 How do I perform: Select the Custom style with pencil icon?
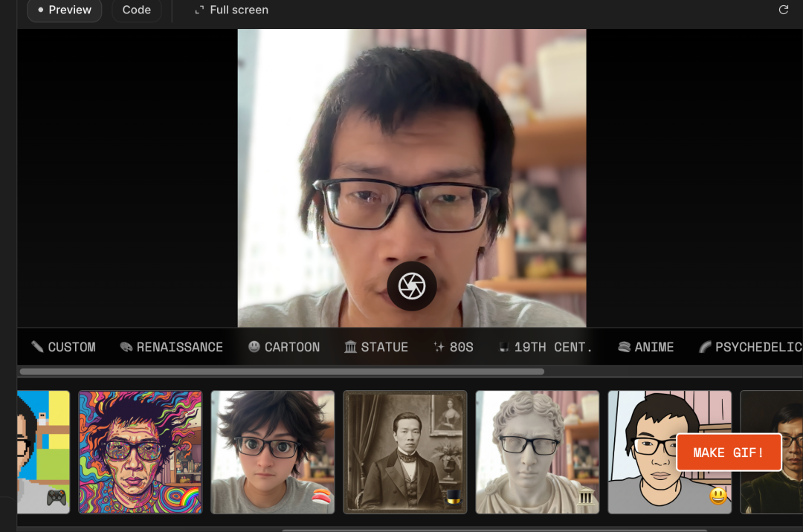pyautogui.click(x=63, y=347)
